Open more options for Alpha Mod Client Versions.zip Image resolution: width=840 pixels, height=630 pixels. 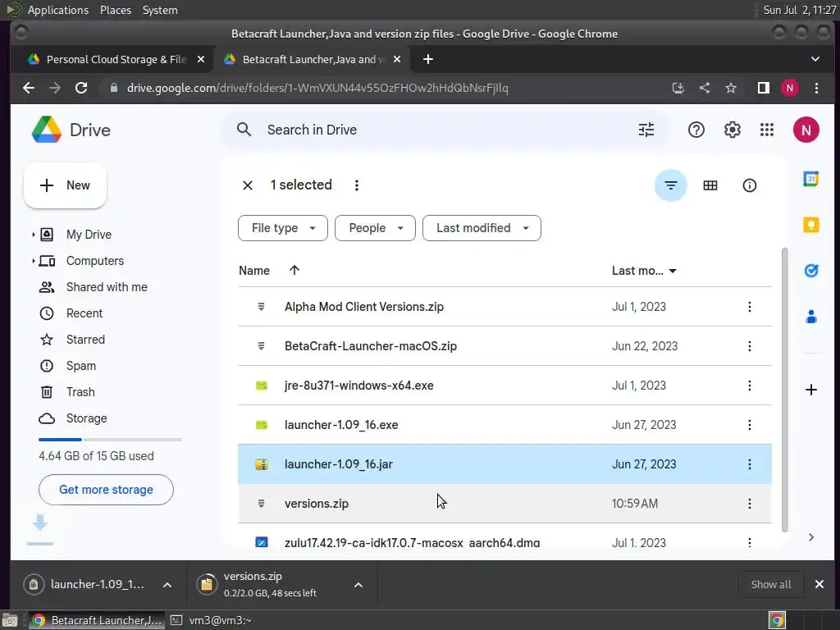point(749,307)
